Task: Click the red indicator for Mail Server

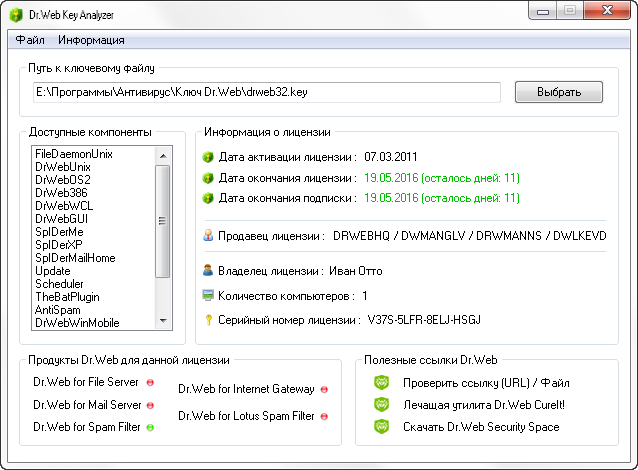Action: tap(150, 405)
